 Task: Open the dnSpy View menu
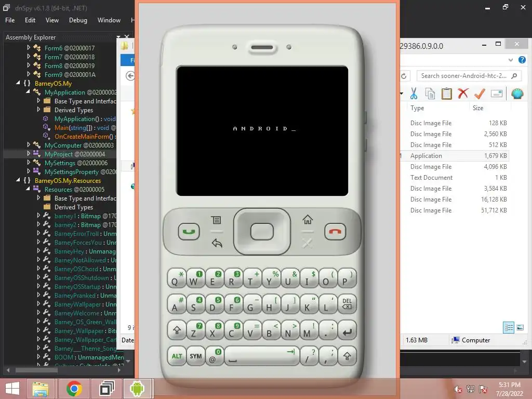click(x=52, y=20)
